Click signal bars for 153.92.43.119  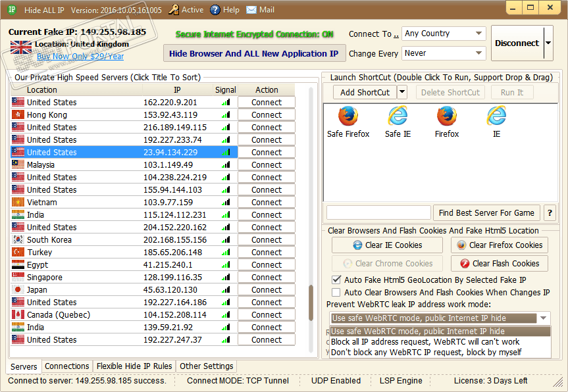(226, 115)
